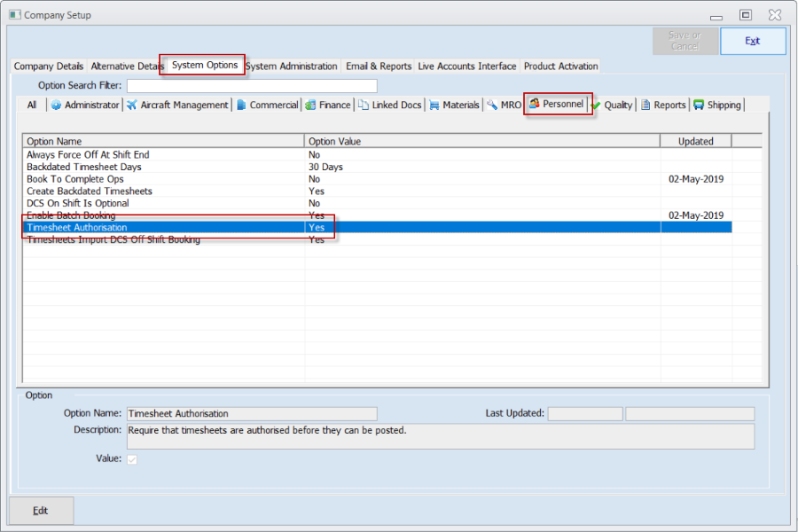Click the Quality green checkmark icon

(x=596, y=105)
